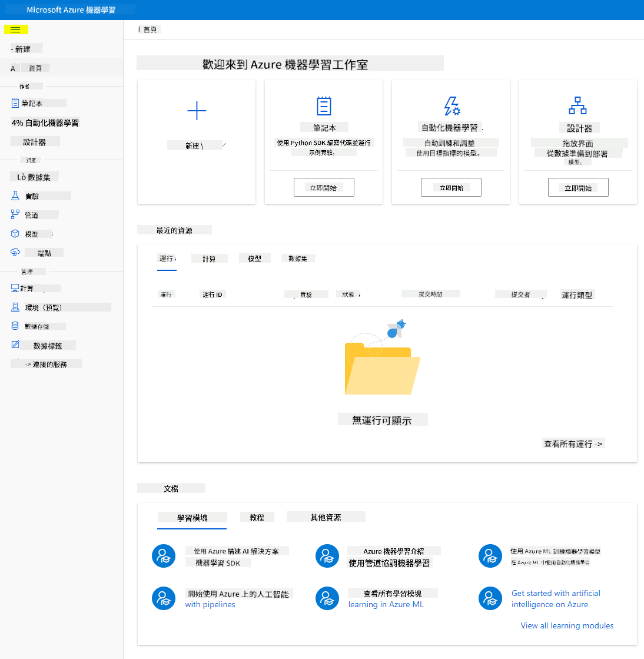Click icon beside Azure 機器學習介紹

pyautogui.click(x=327, y=556)
